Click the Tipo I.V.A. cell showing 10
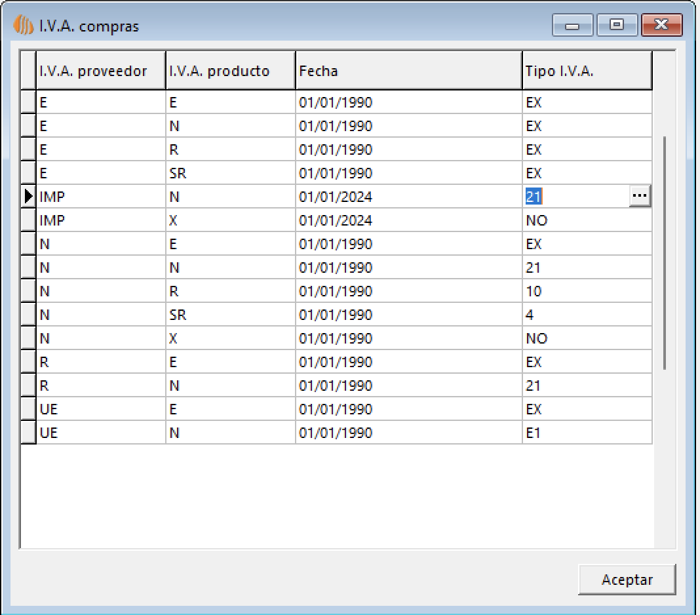 click(587, 291)
